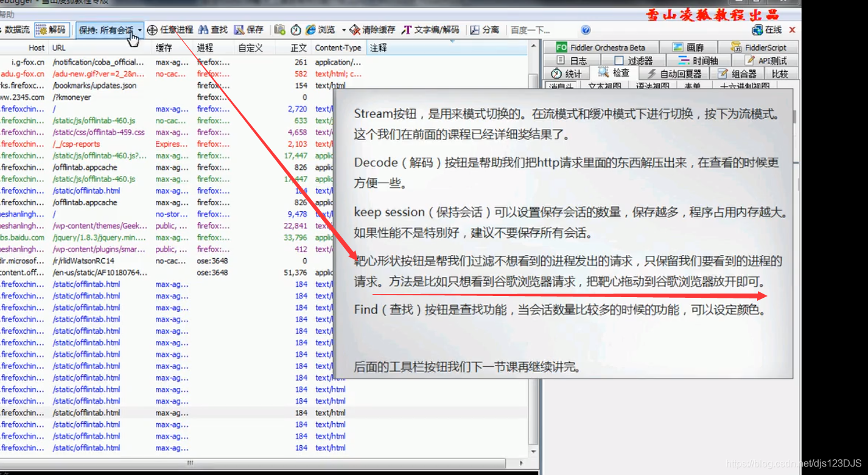This screenshot has width=868, height=475.
Task: Select the /wp-content/themes/Geek session row
Action: pyautogui.click(x=166, y=226)
